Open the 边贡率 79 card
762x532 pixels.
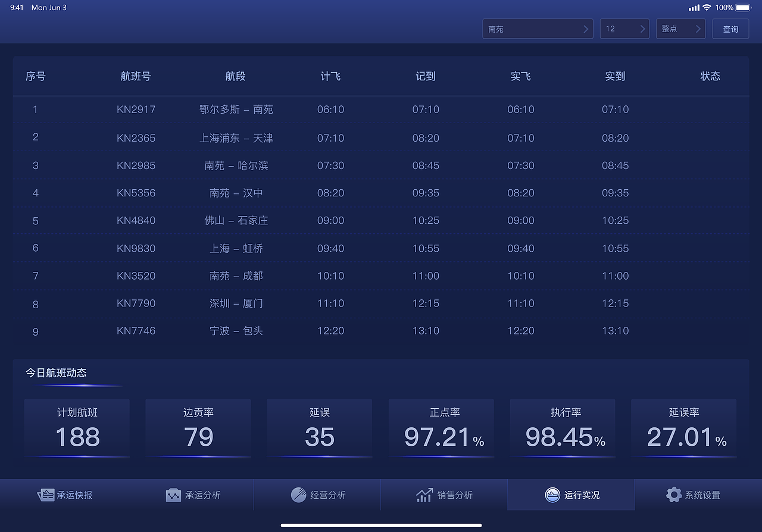(198, 428)
